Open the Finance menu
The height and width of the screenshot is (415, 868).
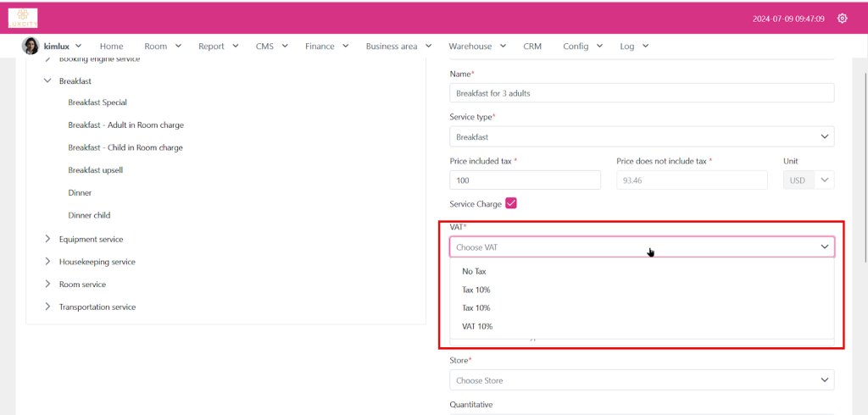(x=325, y=47)
